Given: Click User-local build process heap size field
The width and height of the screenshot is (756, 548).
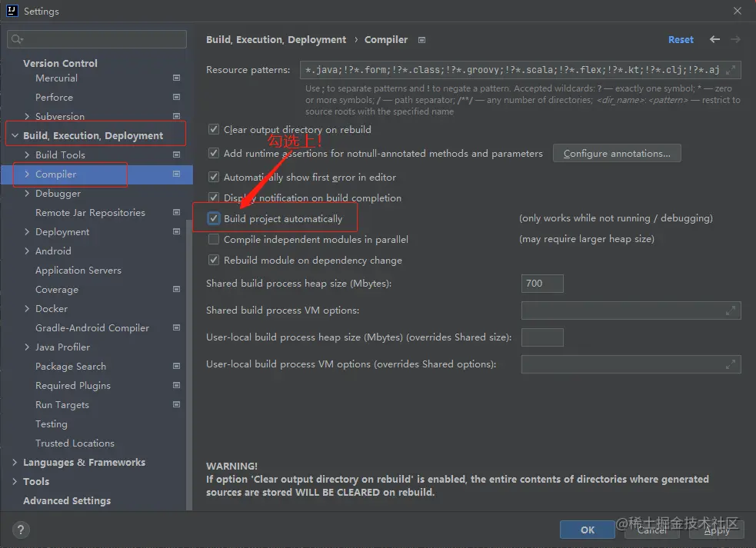Looking at the screenshot, I should [542, 337].
